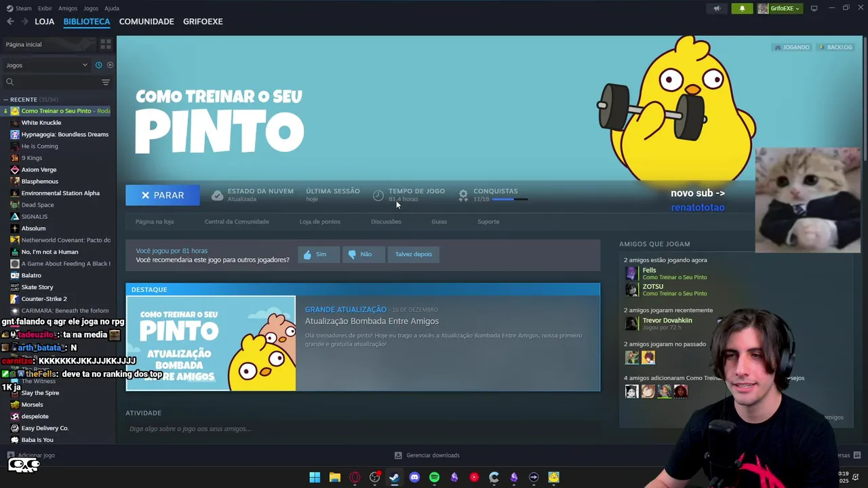The height and width of the screenshot is (488, 868).
Task: Open Discord from taskbar
Action: pyautogui.click(x=414, y=477)
